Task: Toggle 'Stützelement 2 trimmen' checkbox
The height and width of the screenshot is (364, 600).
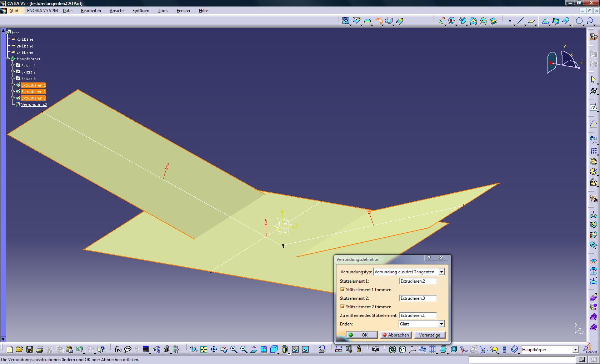Action: click(342, 307)
